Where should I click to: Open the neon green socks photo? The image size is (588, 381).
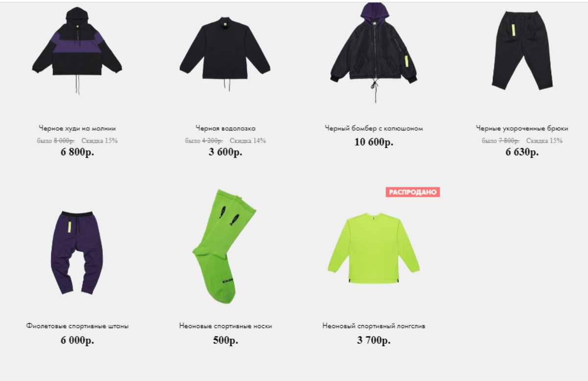coord(224,246)
